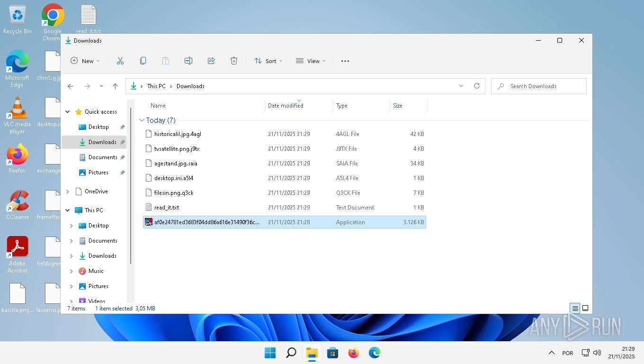Image resolution: width=644 pixels, height=364 pixels.
Task: Open the New item dropdown
Action: coord(85,61)
